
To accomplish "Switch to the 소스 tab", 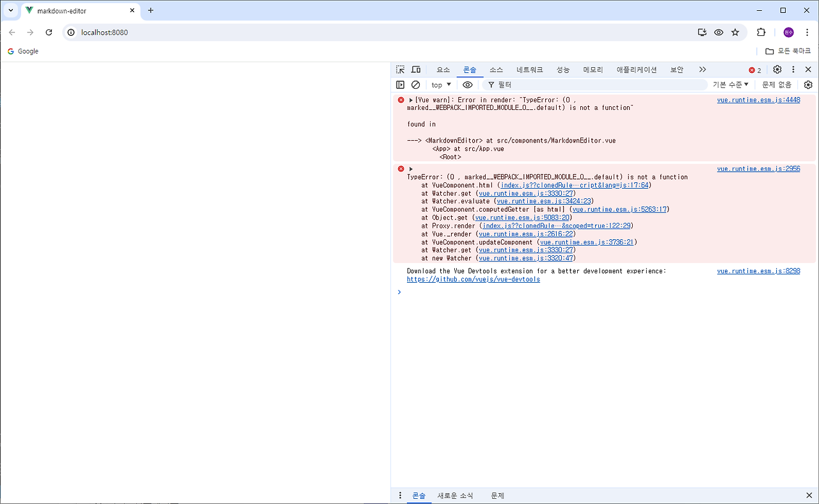I will tap(497, 70).
